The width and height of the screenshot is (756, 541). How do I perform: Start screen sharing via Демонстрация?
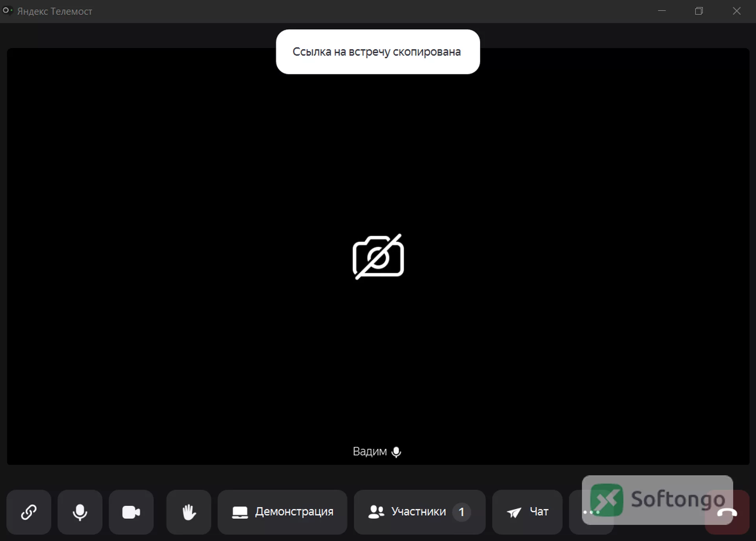click(282, 512)
